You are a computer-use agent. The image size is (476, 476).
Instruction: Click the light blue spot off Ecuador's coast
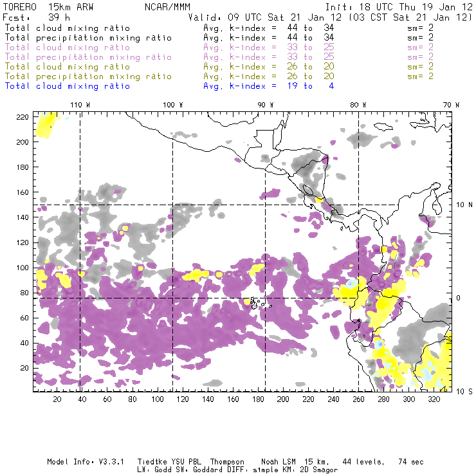click(x=351, y=284)
